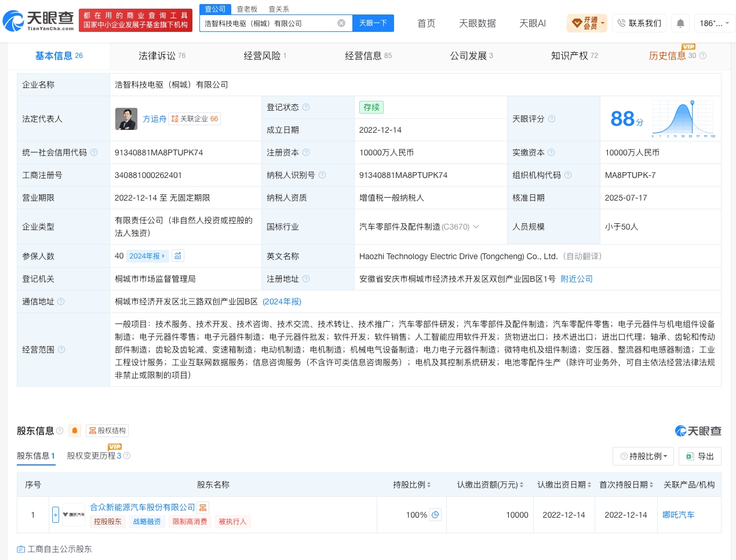This screenshot has height=560, width=736.
Task: Clear the search box with X icon
Action: 341,23
